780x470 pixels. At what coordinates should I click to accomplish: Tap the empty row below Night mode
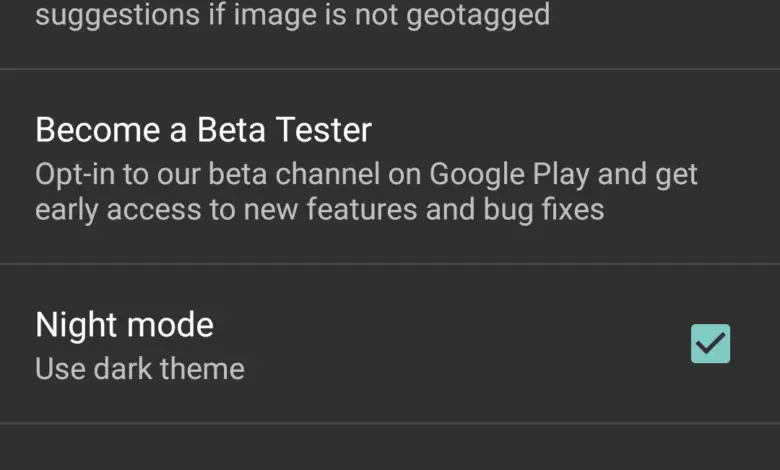tap(390, 447)
